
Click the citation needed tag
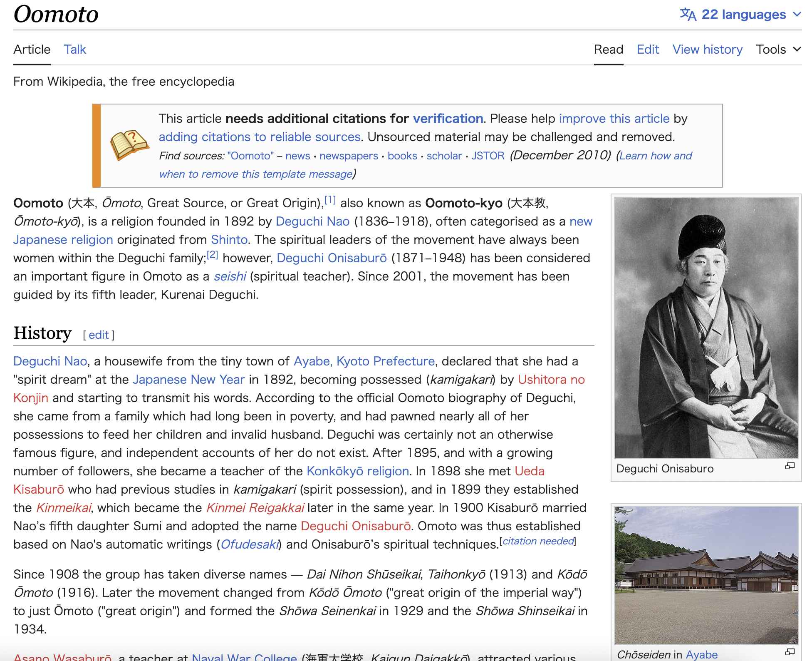tap(538, 541)
